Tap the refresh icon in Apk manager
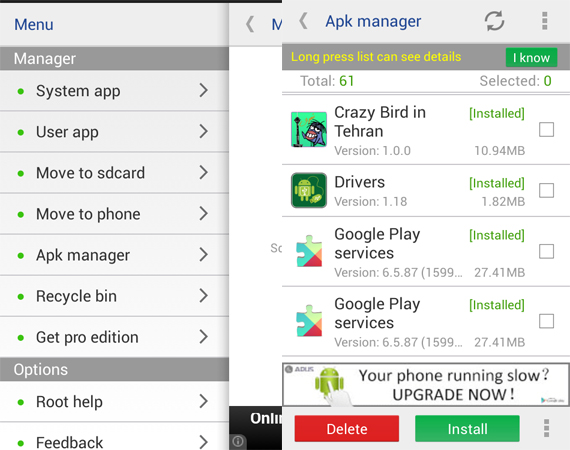The width and height of the screenshot is (570, 450). [494, 21]
